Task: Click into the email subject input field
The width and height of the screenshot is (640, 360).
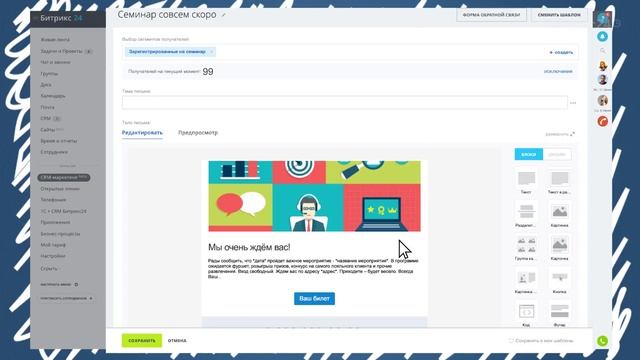Action: tap(344, 102)
